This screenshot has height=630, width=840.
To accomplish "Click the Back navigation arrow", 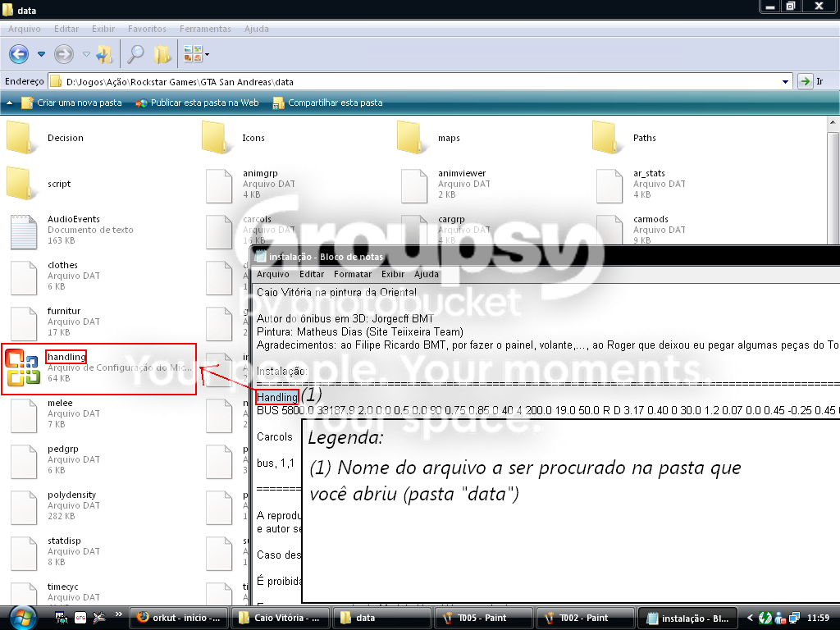I will [x=19, y=54].
